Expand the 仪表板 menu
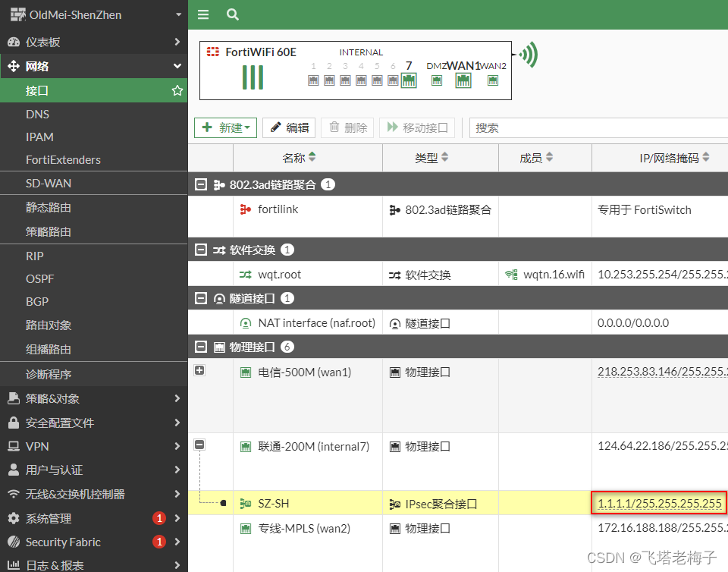 [x=94, y=42]
